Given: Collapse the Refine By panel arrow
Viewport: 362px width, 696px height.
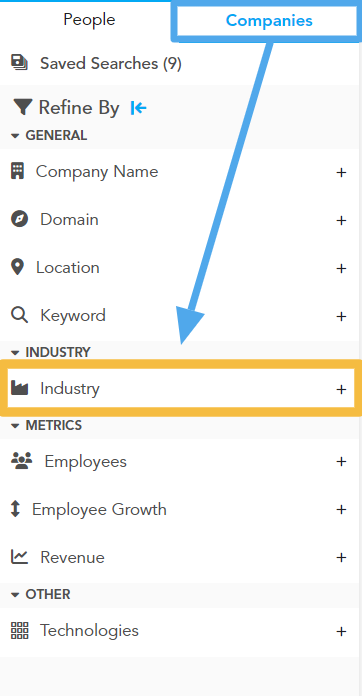Looking at the screenshot, I should pyautogui.click(x=138, y=108).
